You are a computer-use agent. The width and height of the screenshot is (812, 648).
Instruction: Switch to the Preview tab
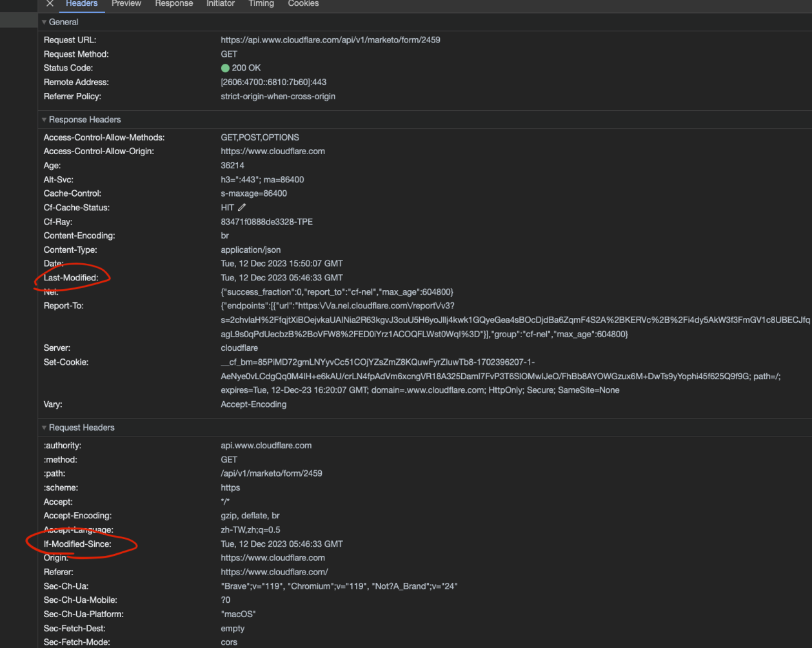pyautogui.click(x=126, y=3)
